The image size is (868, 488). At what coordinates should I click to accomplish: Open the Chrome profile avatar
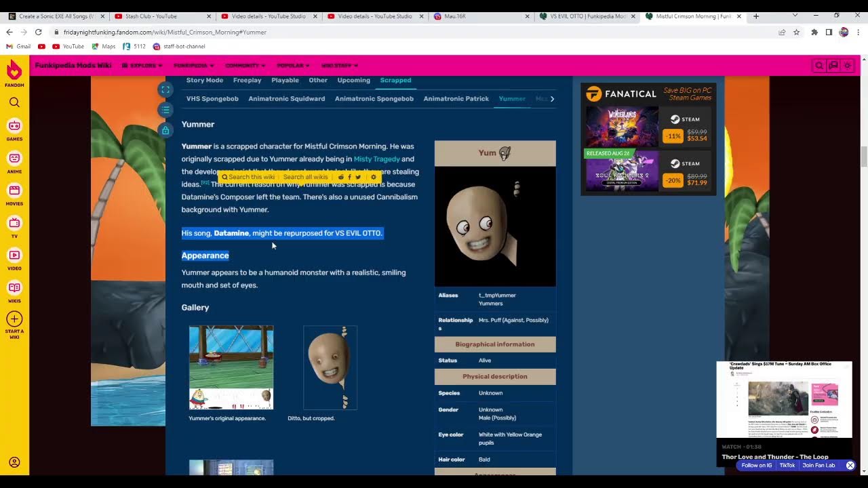point(844,32)
